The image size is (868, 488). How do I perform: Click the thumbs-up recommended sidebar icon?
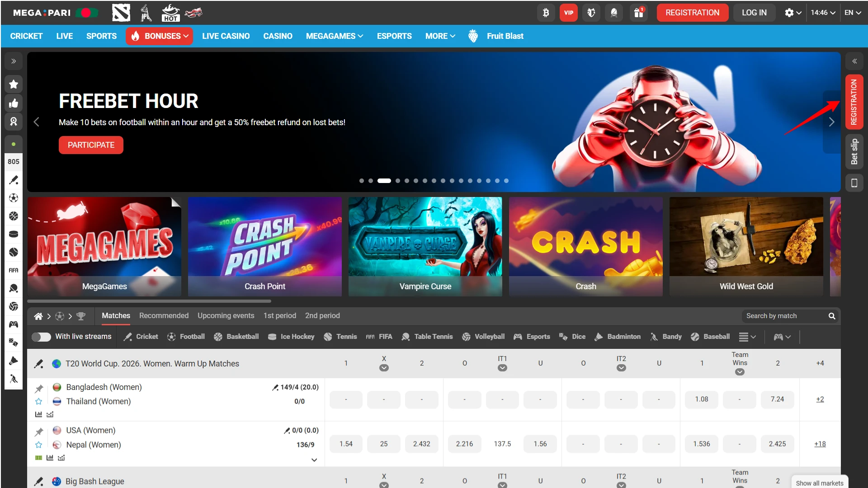tap(14, 103)
